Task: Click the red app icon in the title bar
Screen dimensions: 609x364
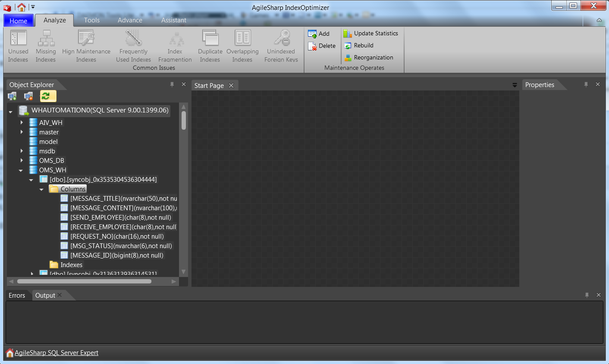Action: pos(7,7)
